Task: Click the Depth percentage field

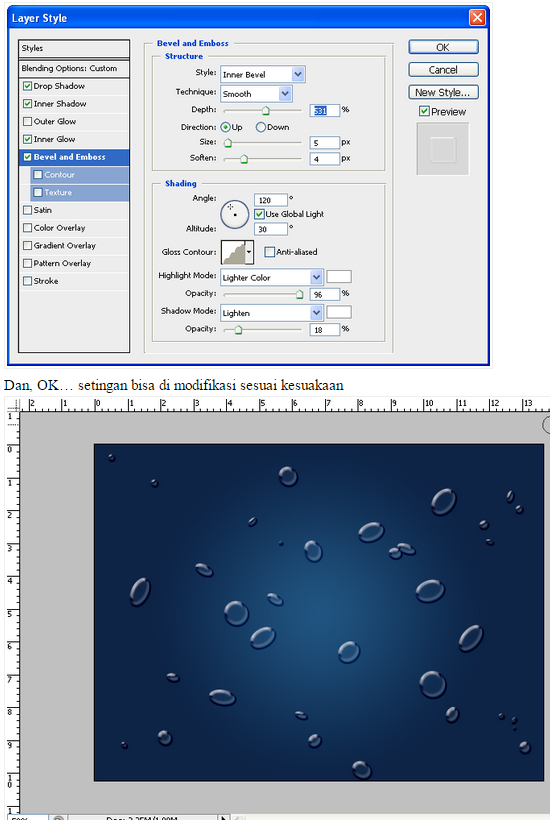Action: point(325,110)
